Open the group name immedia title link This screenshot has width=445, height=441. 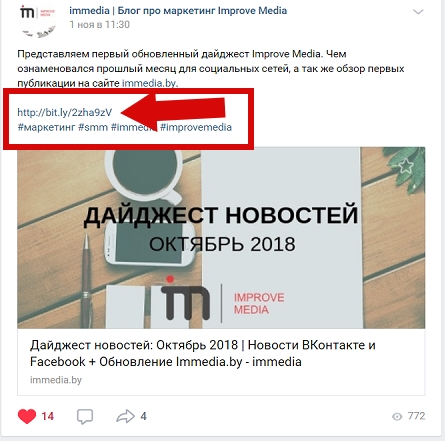pyautogui.click(x=178, y=11)
